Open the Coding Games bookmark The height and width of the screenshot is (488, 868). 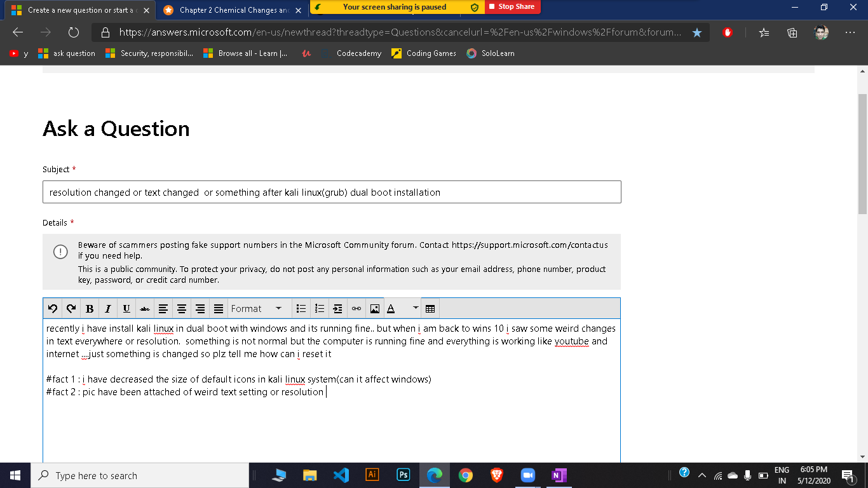(x=424, y=53)
